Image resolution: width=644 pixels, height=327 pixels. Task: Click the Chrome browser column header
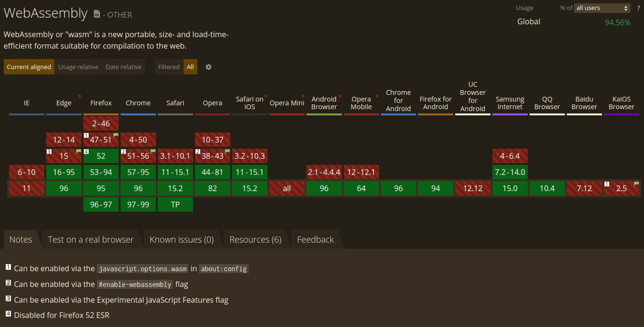pos(138,103)
